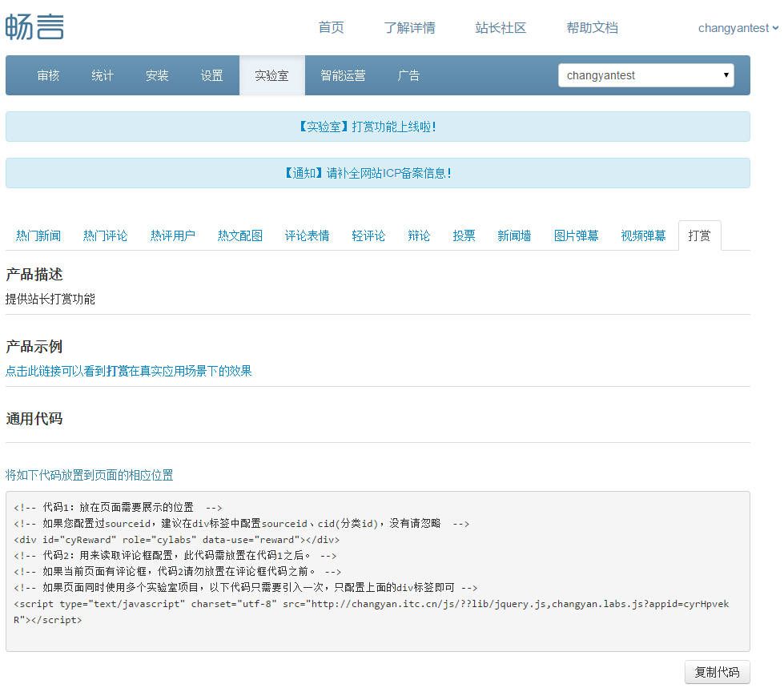The height and width of the screenshot is (692, 784).
Task: Open the 广告 menu item
Action: pyautogui.click(x=408, y=75)
